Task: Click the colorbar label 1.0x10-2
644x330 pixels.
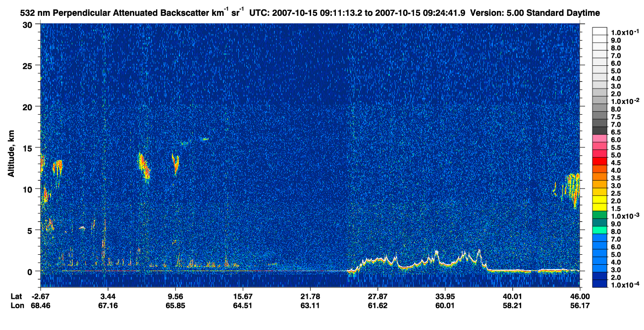Action: [x=626, y=101]
